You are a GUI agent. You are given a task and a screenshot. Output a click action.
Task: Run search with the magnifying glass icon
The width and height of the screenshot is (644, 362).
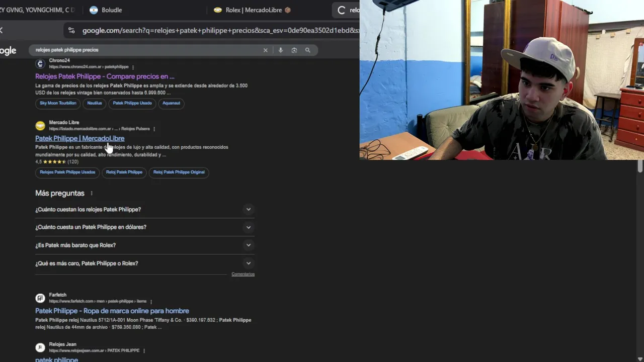point(307,50)
